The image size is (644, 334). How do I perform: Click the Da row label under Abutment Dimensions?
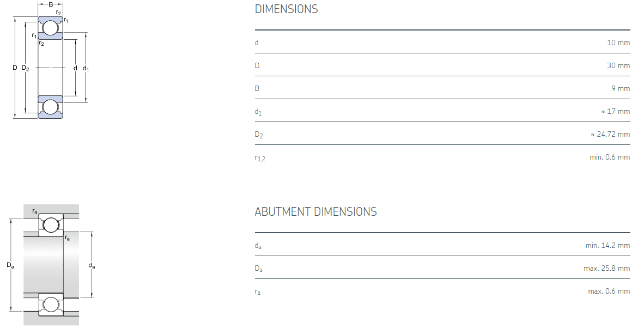click(x=259, y=269)
